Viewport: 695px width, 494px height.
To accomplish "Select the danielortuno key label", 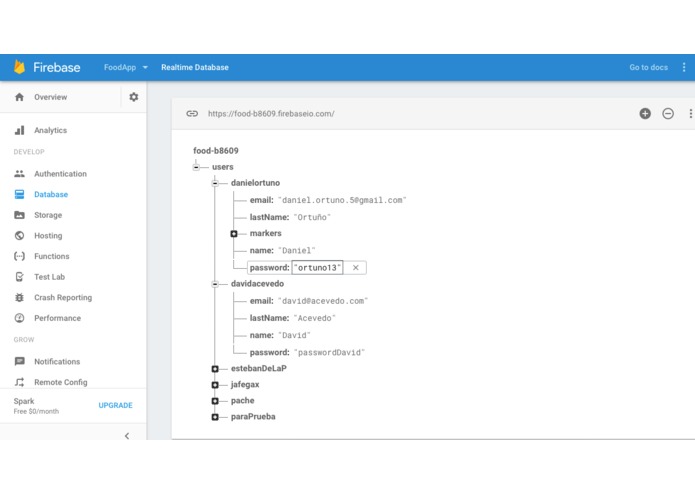I will pyautogui.click(x=255, y=183).
